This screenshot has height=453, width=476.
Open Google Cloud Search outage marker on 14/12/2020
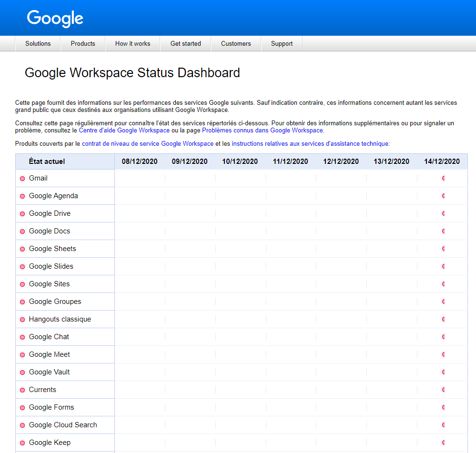[443, 424]
